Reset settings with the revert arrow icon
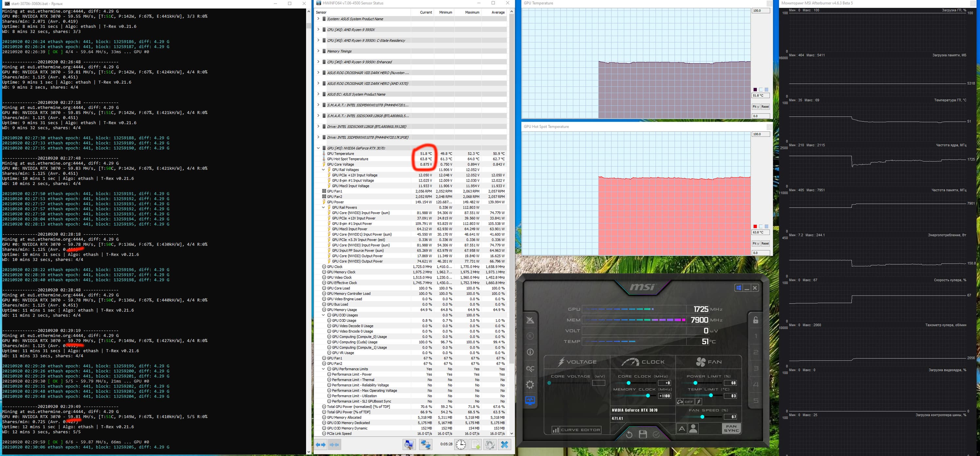 pyautogui.click(x=629, y=434)
